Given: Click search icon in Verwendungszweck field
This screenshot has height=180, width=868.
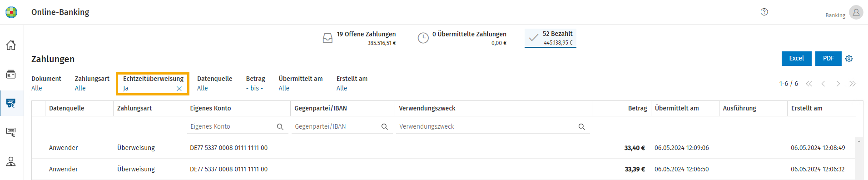Looking at the screenshot, I should click(x=581, y=127).
